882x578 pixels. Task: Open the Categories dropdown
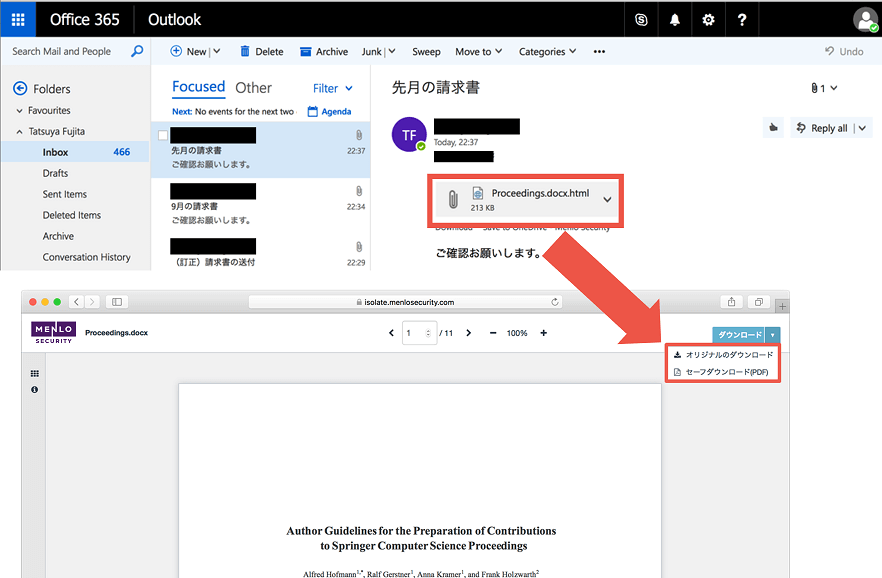click(547, 51)
